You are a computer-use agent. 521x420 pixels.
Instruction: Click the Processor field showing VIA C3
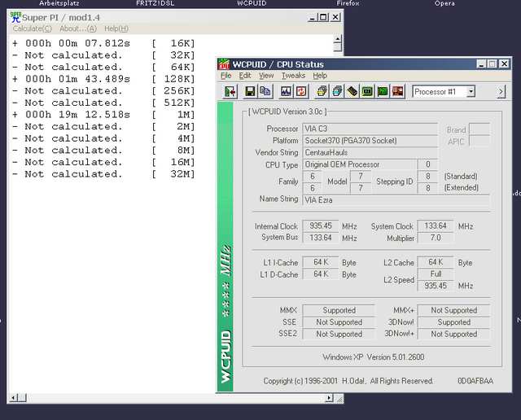click(370, 129)
